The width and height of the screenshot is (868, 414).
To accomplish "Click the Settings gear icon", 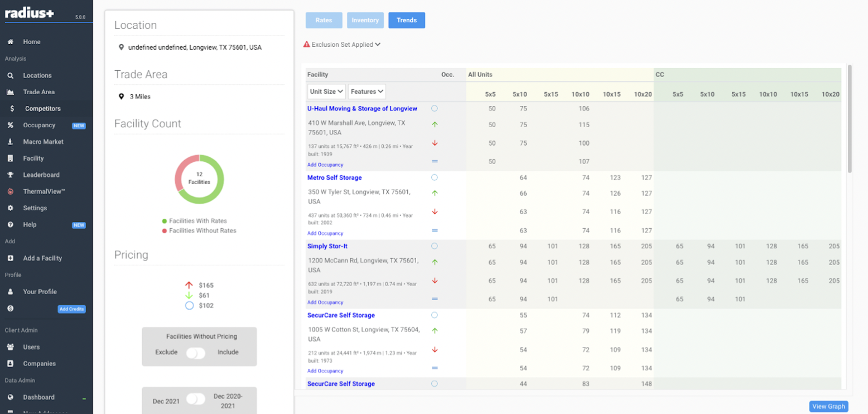I will [10, 208].
